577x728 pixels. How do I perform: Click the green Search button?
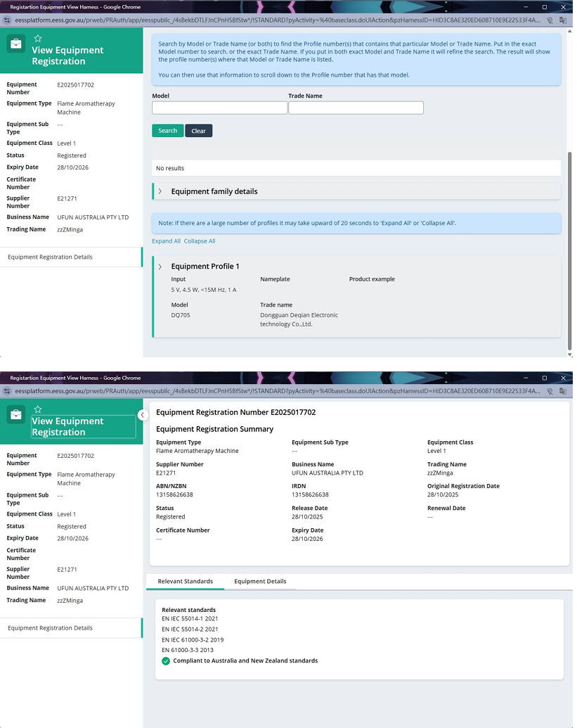click(x=167, y=130)
